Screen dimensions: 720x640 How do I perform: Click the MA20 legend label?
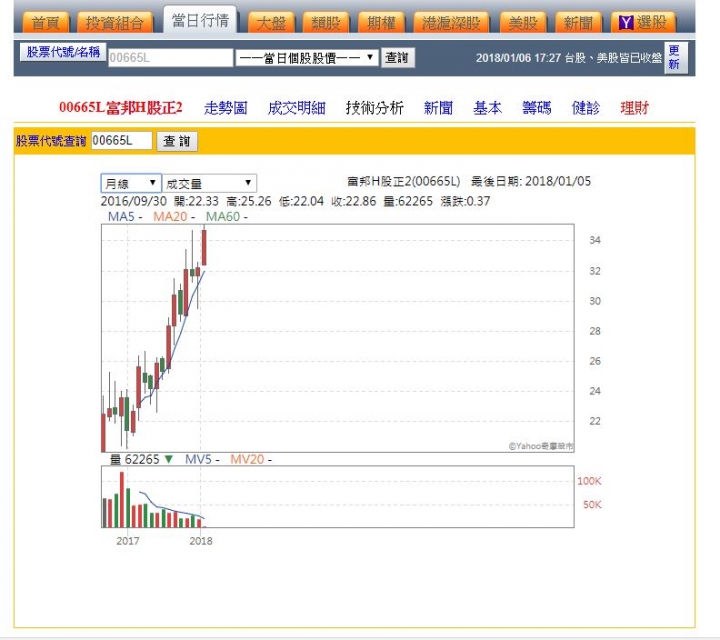click(x=169, y=216)
